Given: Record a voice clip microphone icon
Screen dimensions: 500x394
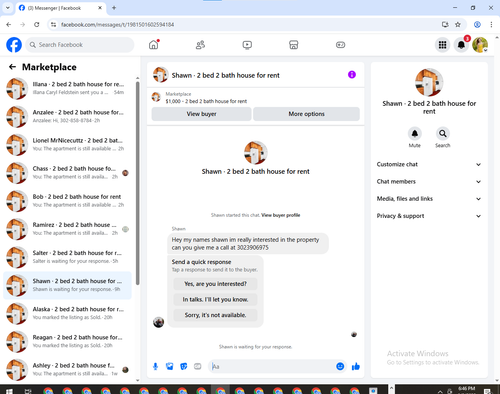Looking at the screenshot, I should tap(155, 367).
